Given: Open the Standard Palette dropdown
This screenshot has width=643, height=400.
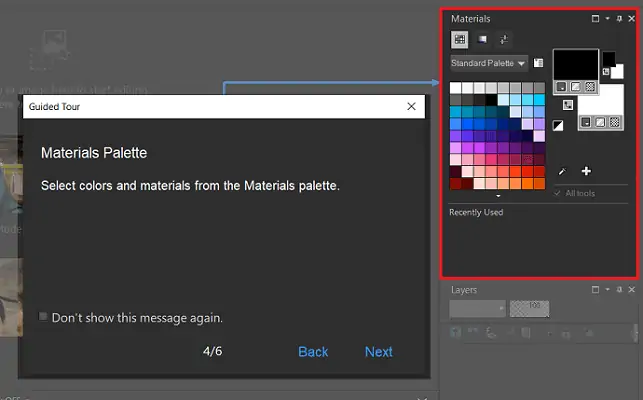Looking at the screenshot, I should pyautogui.click(x=489, y=63).
